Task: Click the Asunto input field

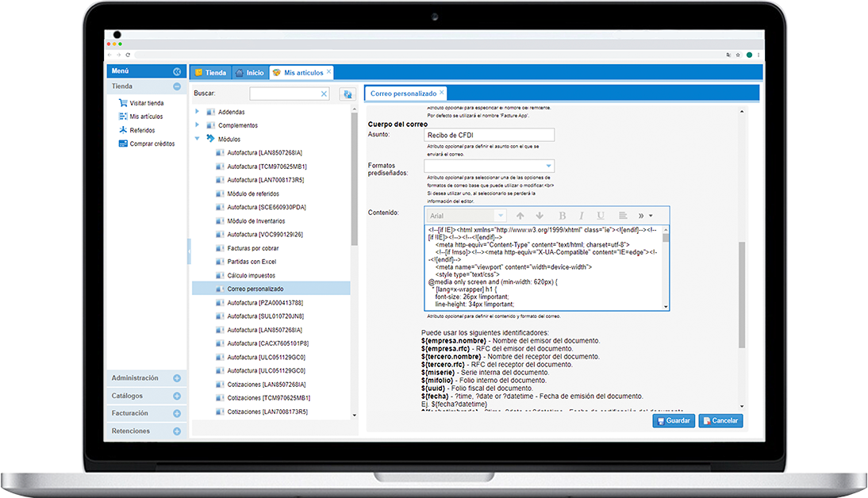Action: tap(489, 135)
